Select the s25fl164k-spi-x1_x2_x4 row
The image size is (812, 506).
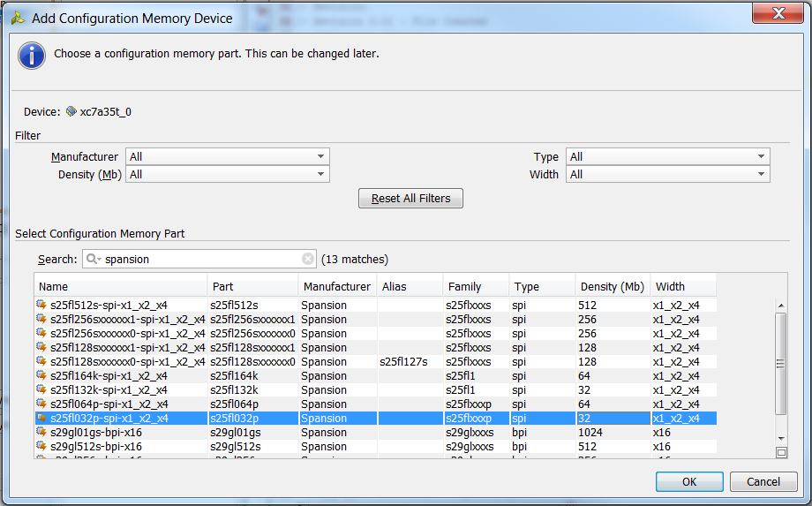376,375
